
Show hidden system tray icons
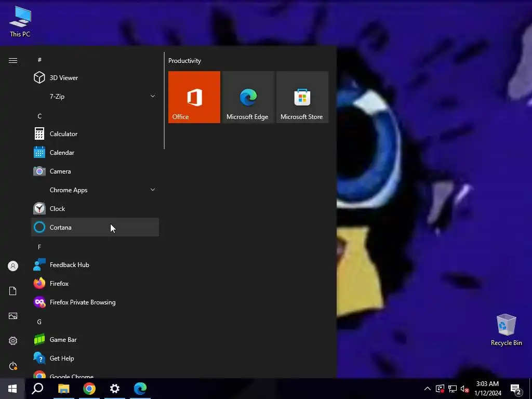coord(428,389)
